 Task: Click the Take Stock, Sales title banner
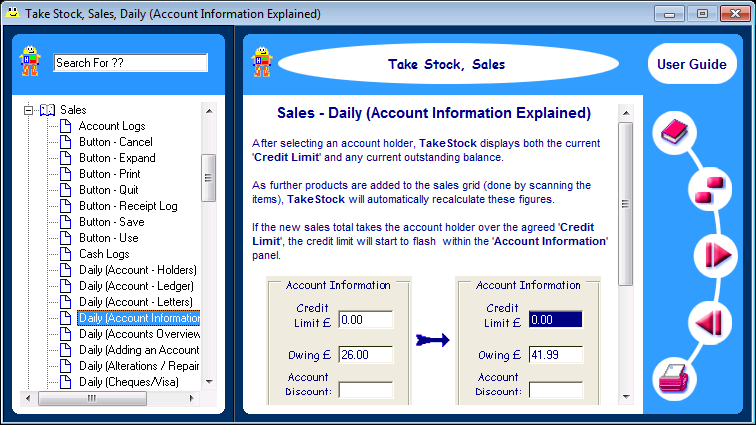448,64
